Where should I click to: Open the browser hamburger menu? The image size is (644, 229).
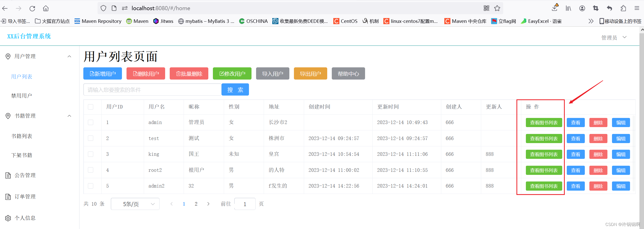(x=637, y=8)
